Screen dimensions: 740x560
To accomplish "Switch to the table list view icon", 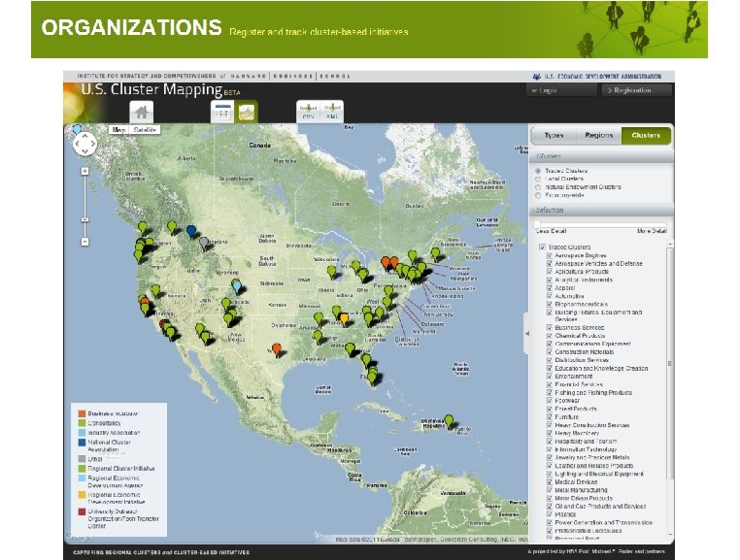I will click(221, 112).
